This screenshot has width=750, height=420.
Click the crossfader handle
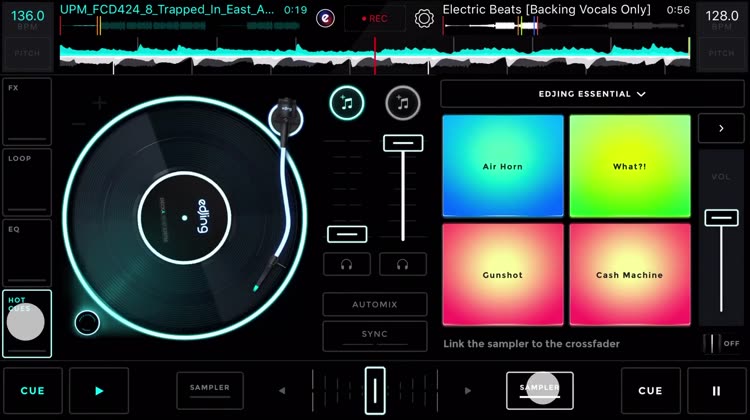click(x=375, y=390)
